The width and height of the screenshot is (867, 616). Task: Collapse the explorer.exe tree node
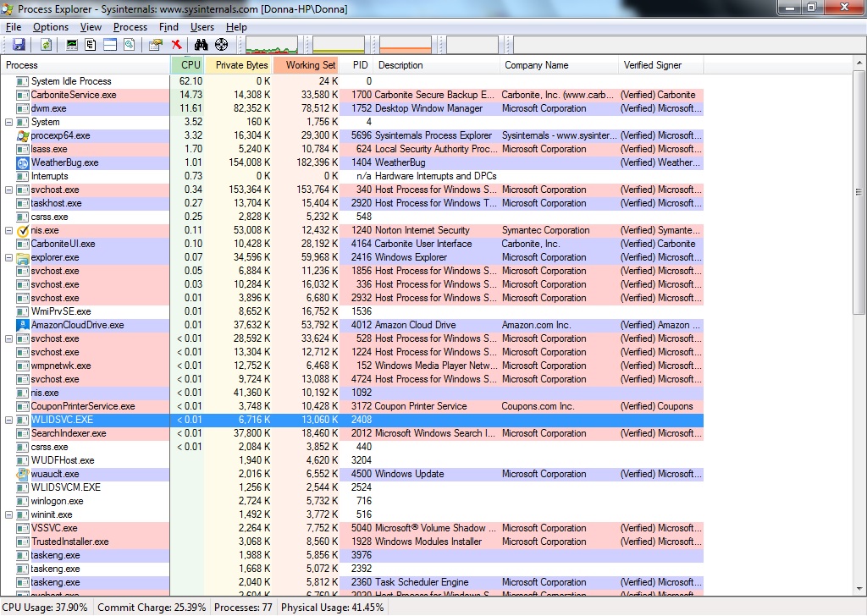[x=8, y=257]
